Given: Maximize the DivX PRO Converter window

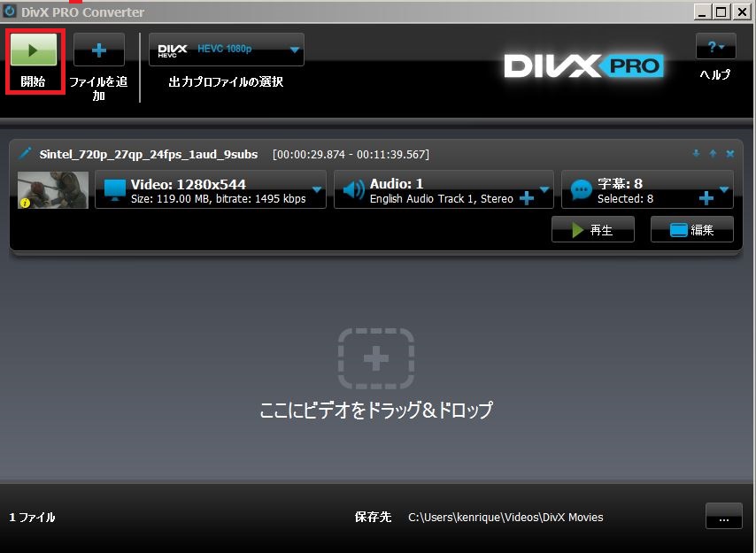Looking at the screenshot, I should pyautogui.click(x=721, y=12).
